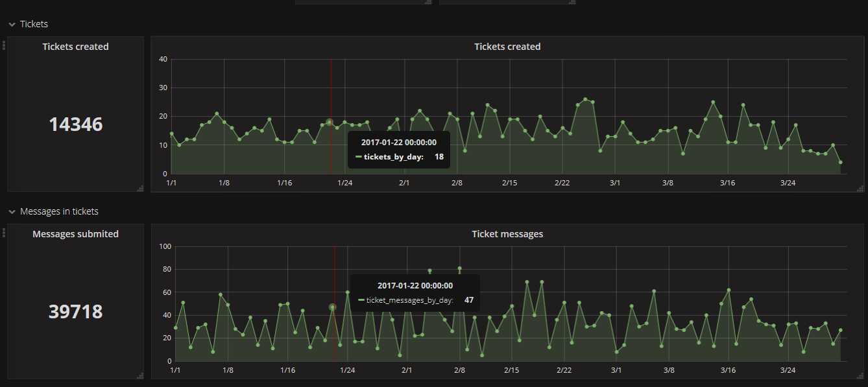This screenshot has width=868, height=387.
Task: Collapse the Tickets row chevron
Action: tap(12, 25)
